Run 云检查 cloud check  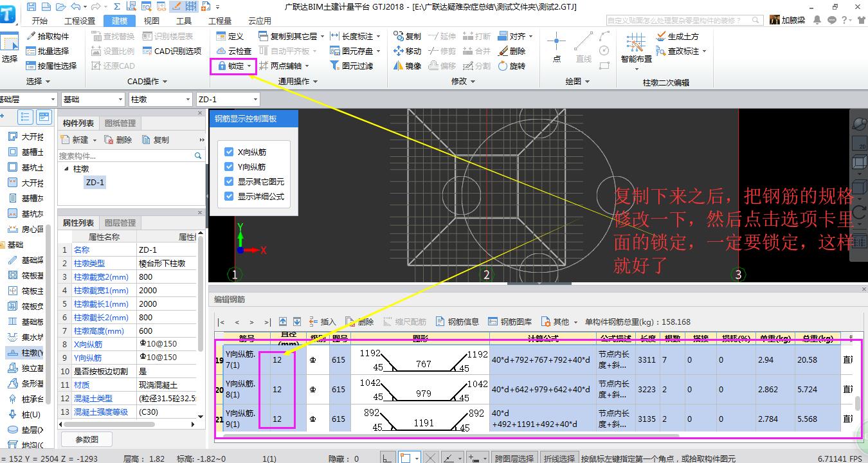tap(234, 51)
